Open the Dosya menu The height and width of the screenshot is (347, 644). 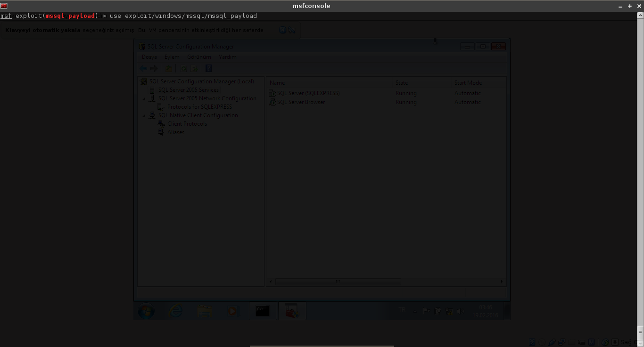coord(149,57)
